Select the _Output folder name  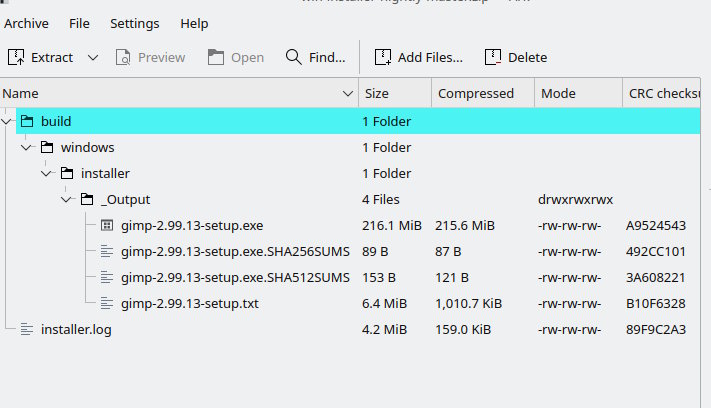tap(125, 200)
